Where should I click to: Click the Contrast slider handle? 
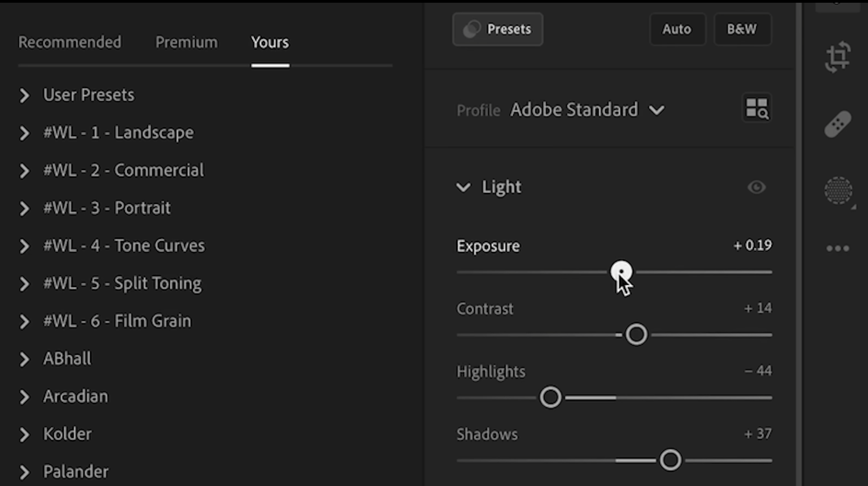pyautogui.click(x=636, y=335)
